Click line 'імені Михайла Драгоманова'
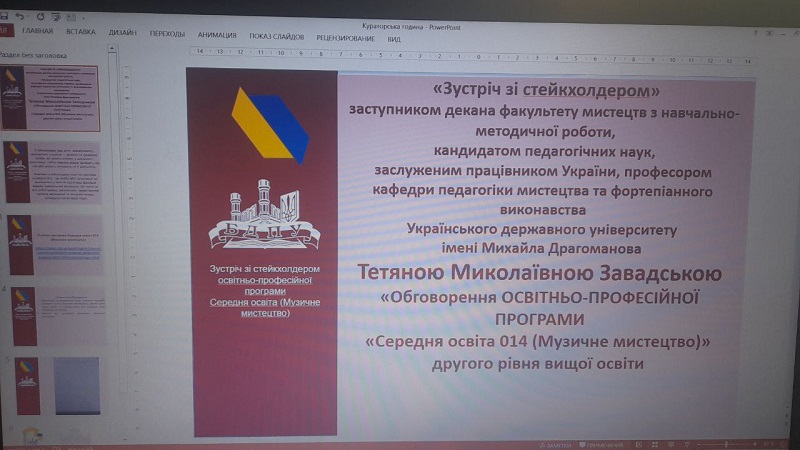The width and height of the screenshot is (800, 450). tap(541, 248)
